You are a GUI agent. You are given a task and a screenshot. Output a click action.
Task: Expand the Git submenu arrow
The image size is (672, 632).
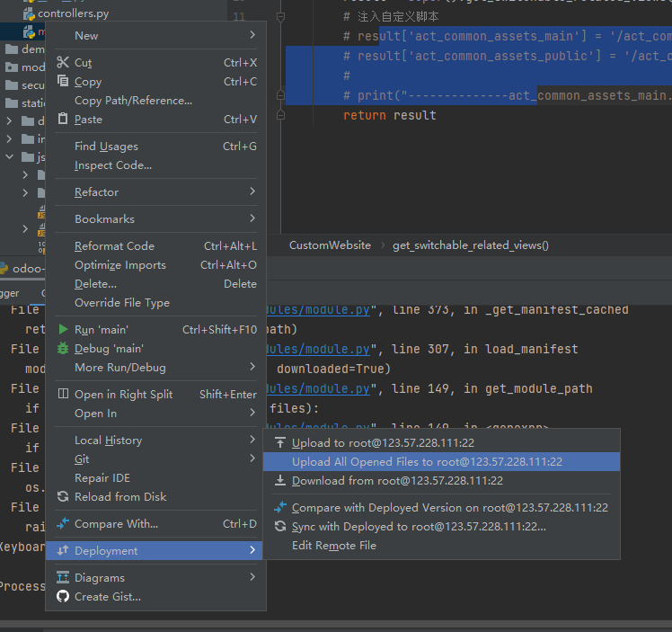click(252, 459)
